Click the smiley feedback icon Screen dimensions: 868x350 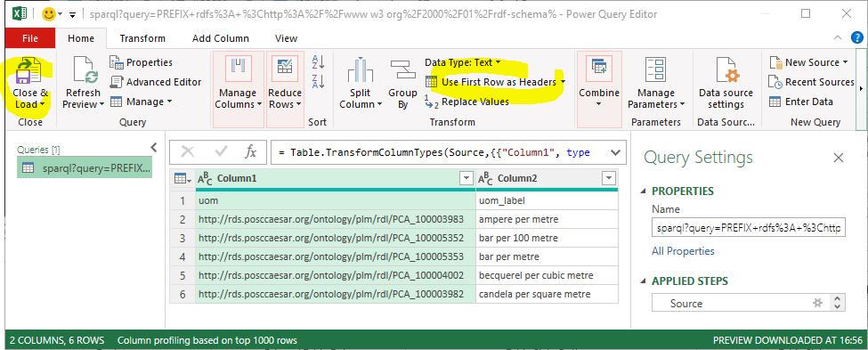[49, 13]
